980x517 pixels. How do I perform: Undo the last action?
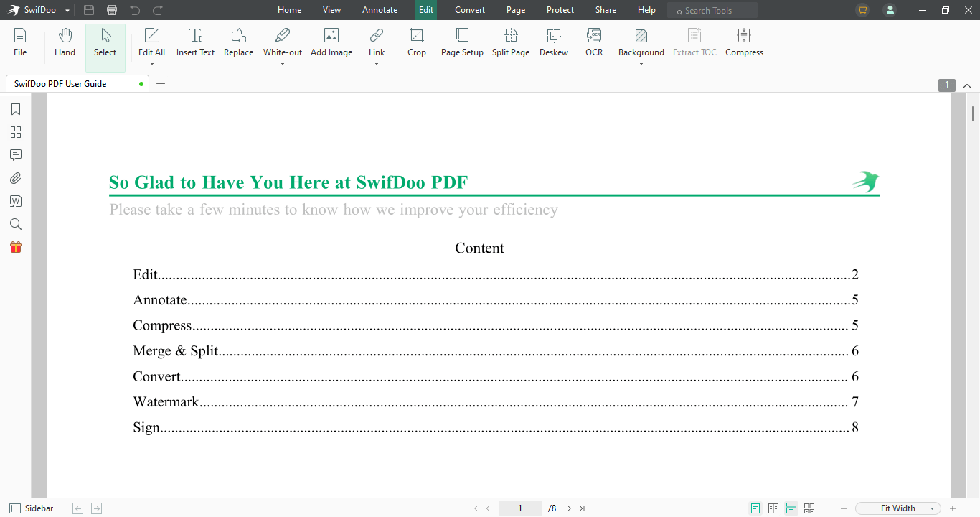135,10
